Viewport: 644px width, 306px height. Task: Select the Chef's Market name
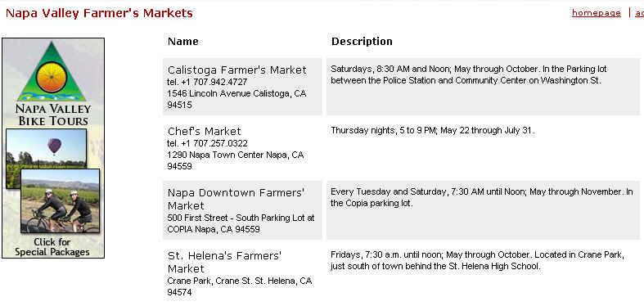click(204, 132)
